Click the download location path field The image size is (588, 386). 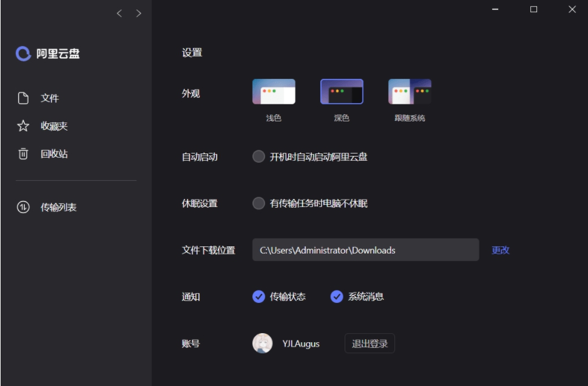(x=364, y=249)
